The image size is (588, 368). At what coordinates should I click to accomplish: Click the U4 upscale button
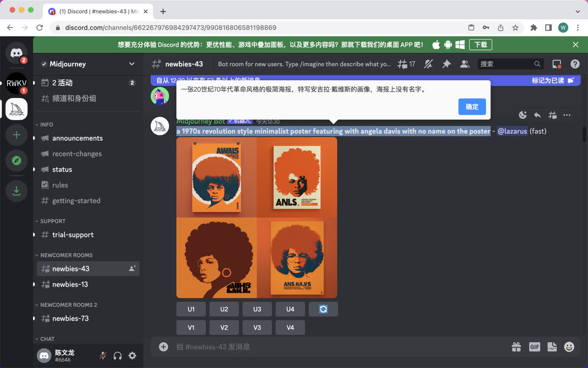[290, 309]
